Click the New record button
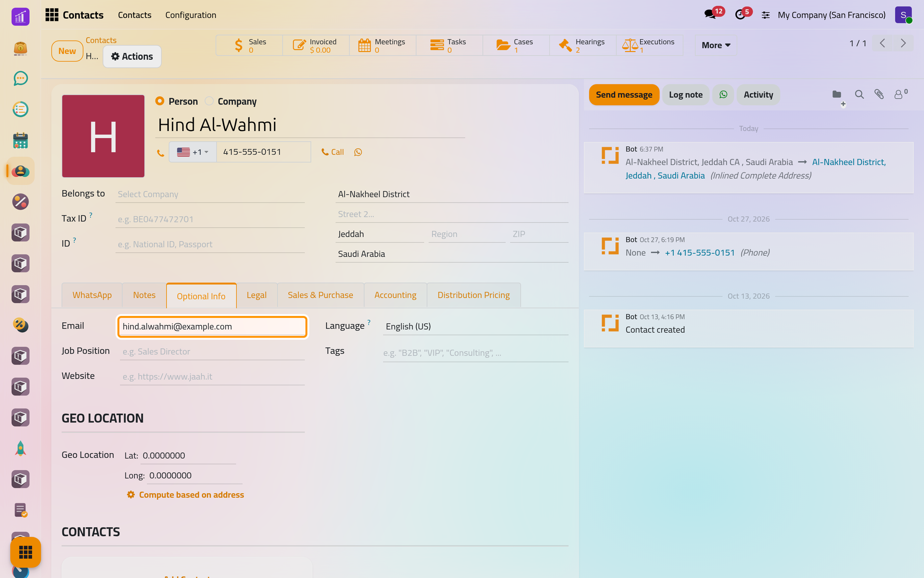Image resolution: width=924 pixels, height=578 pixels. pos(67,51)
